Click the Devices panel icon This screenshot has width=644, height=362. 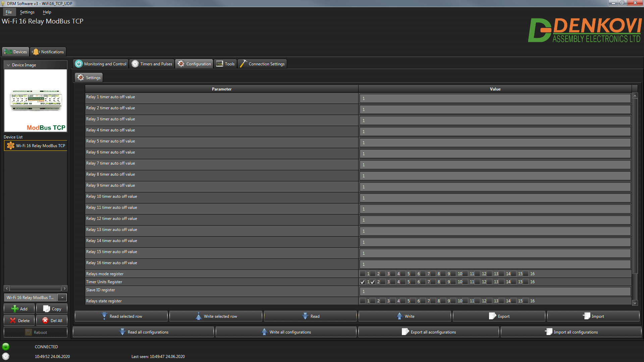pyautogui.click(x=16, y=52)
